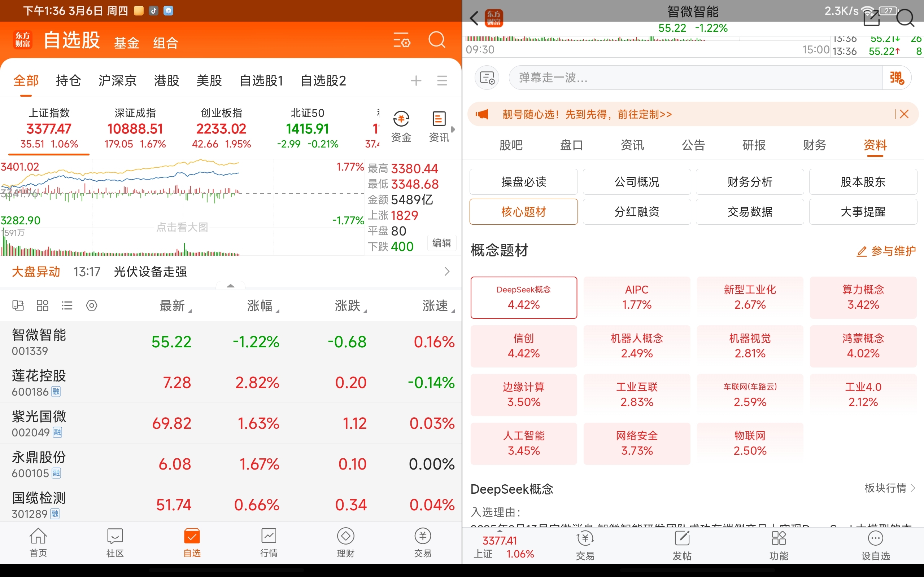
Task: Tap the search magnifier in the watchlist header
Action: [x=437, y=40]
